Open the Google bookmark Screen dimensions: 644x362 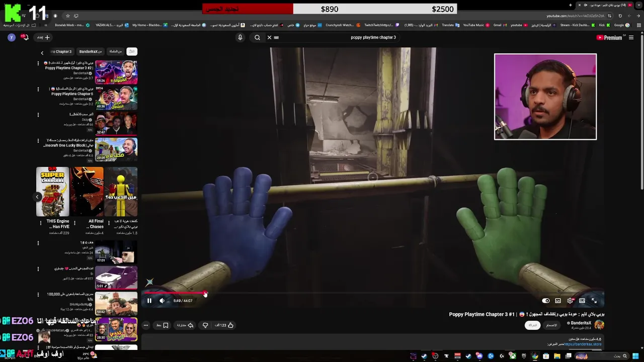click(621, 25)
